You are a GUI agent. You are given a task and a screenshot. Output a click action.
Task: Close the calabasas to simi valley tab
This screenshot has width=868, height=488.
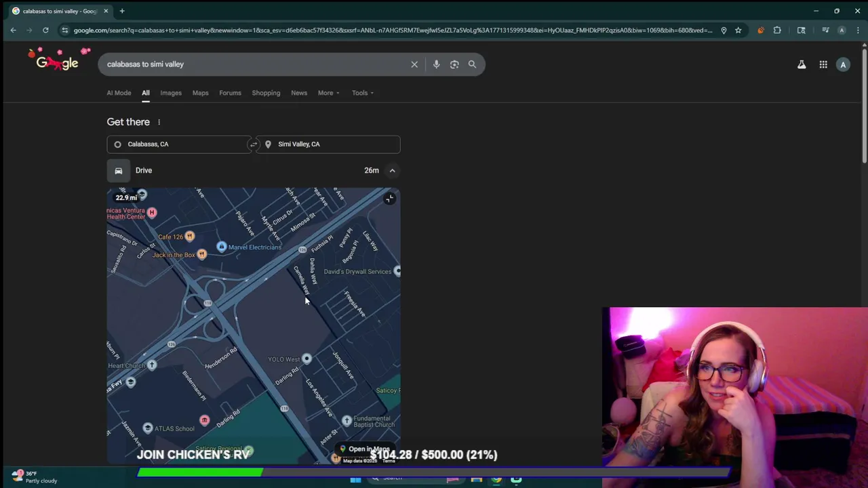click(x=106, y=11)
